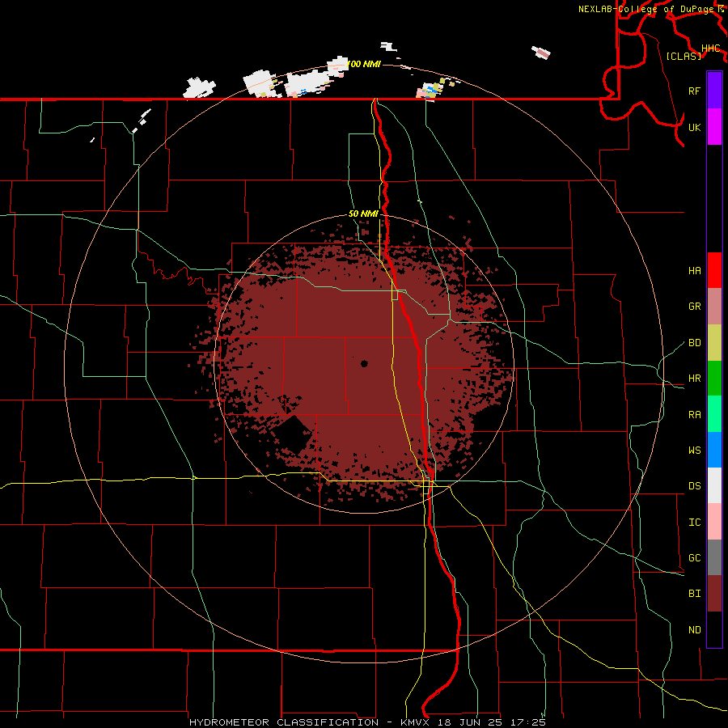
Task: Click the 17:25 timestamp in caption
Action: [x=530, y=722]
